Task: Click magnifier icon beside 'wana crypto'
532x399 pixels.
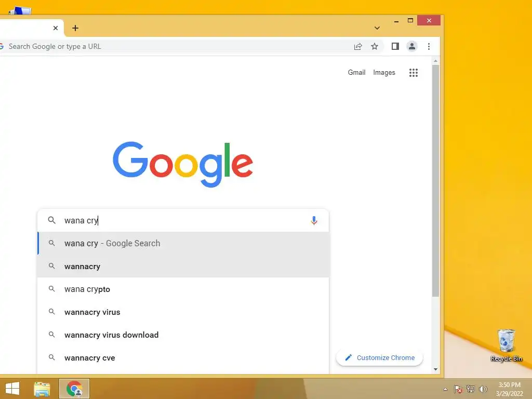Action: (51, 289)
